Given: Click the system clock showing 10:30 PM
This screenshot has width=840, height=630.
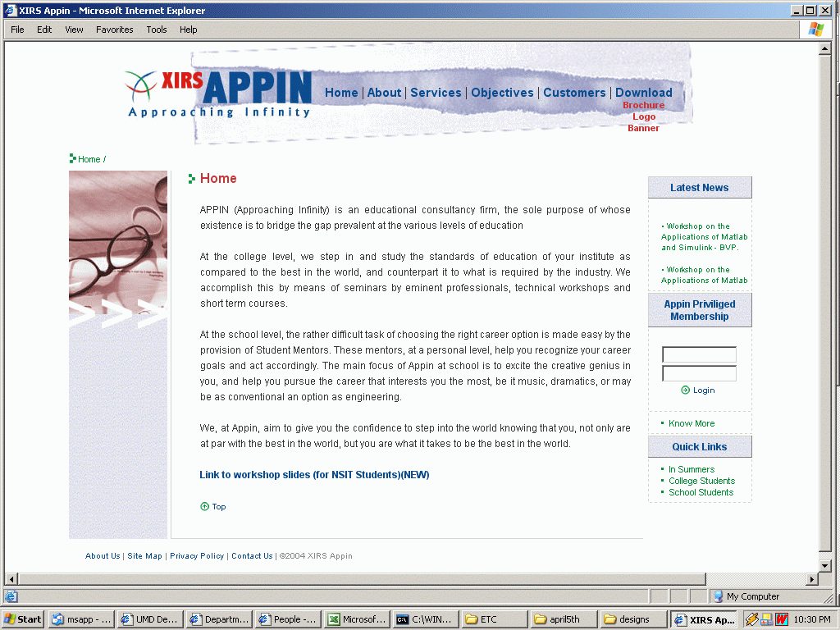Looking at the screenshot, I should (x=811, y=619).
